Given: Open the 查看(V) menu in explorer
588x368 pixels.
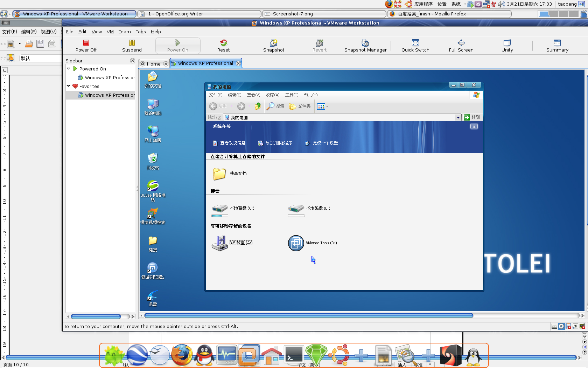Looking at the screenshot, I should 253,95.
